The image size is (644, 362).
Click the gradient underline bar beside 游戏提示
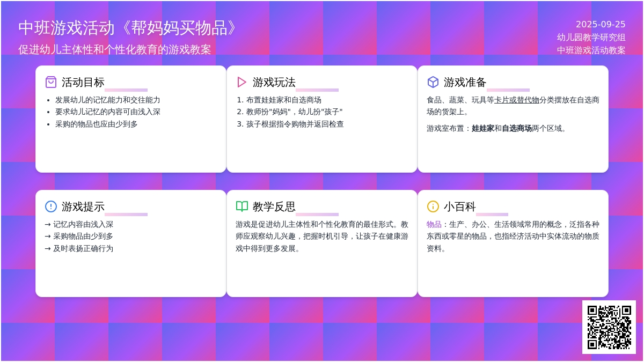[x=126, y=215]
